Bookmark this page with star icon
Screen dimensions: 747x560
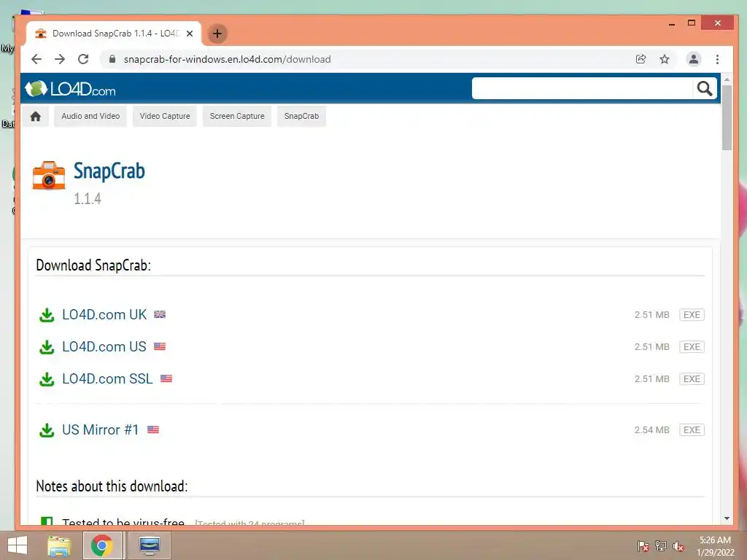pos(665,59)
